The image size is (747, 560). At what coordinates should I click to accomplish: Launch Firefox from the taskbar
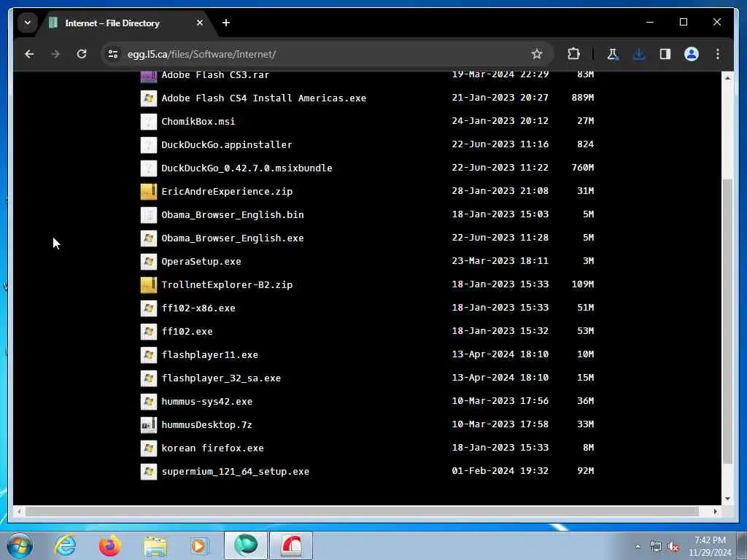pyautogui.click(x=110, y=545)
